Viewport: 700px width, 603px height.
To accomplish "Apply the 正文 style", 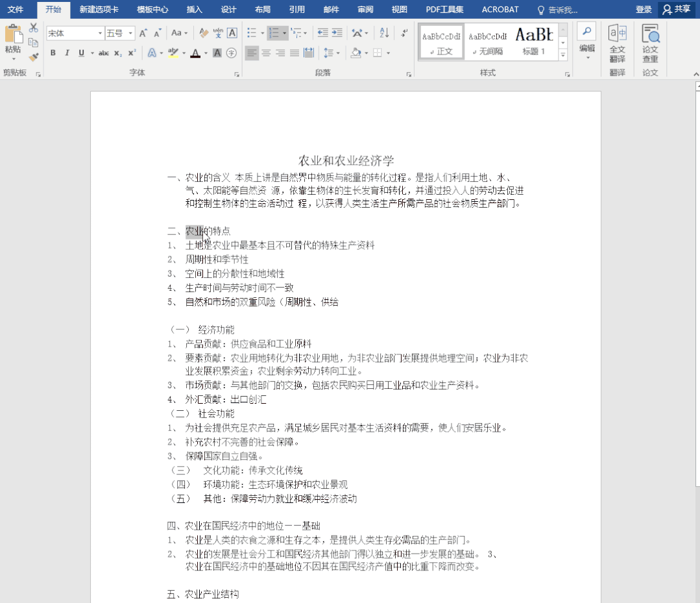I will click(x=441, y=42).
